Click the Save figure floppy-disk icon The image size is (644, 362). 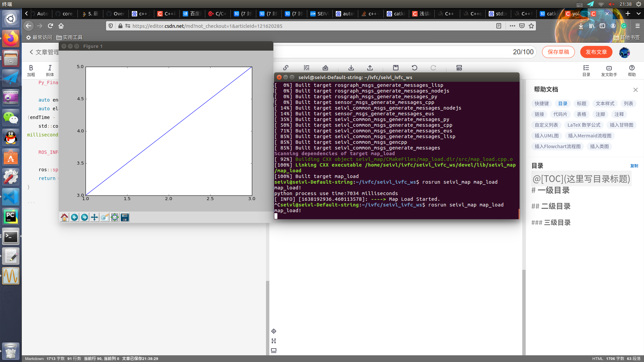pyautogui.click(x=124, y=217)
